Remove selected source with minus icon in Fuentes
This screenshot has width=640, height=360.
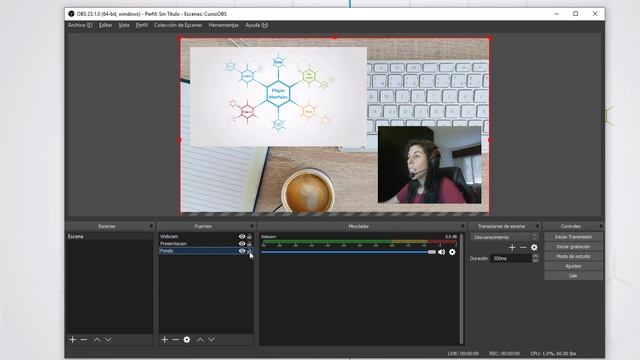click(x=176, y=340)
